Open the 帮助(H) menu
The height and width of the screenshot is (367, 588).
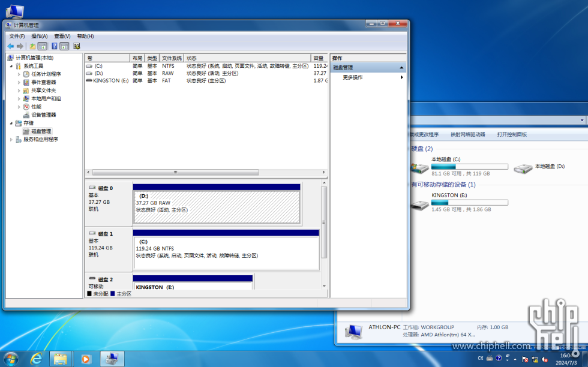click(x=85, y=36)
